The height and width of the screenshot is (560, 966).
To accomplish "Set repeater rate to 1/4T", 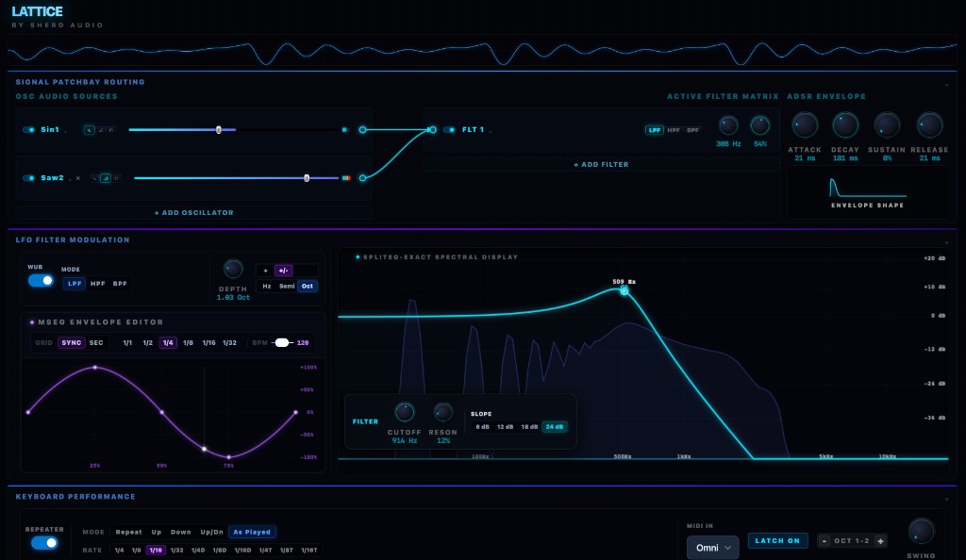I will pos(265,551).
